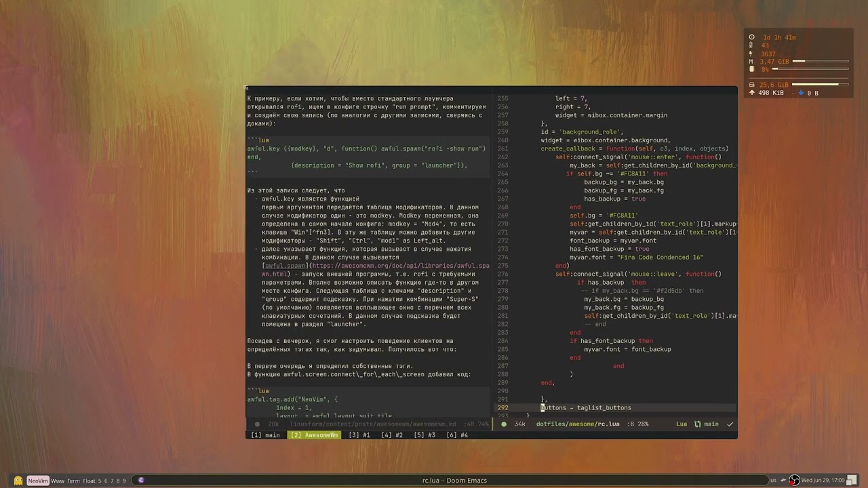
Task: Click the disk drive icon beside 25,6 GiB
Action: click(x=751, y=85)
